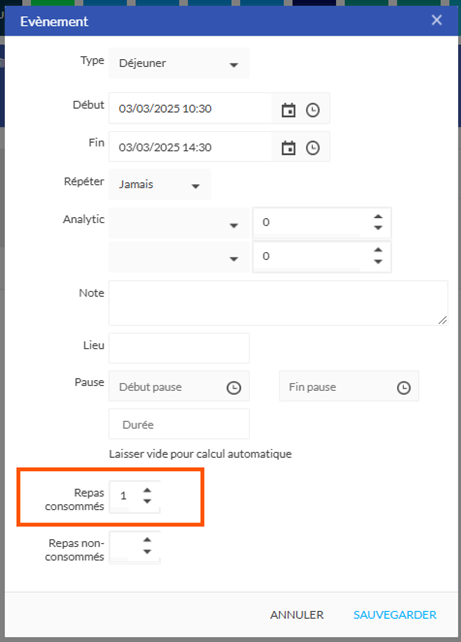Open the calendar picker for Fin
Screen dimensions: 461x642
pyautogui.click(x=288, y=148)
